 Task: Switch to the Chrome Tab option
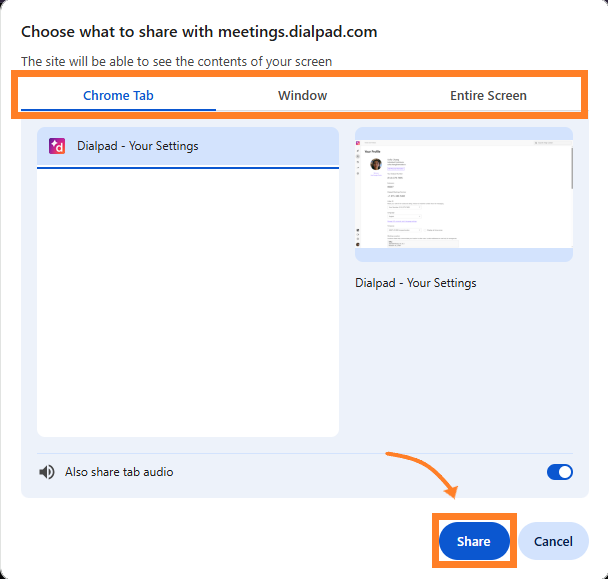tap(118, 95)
